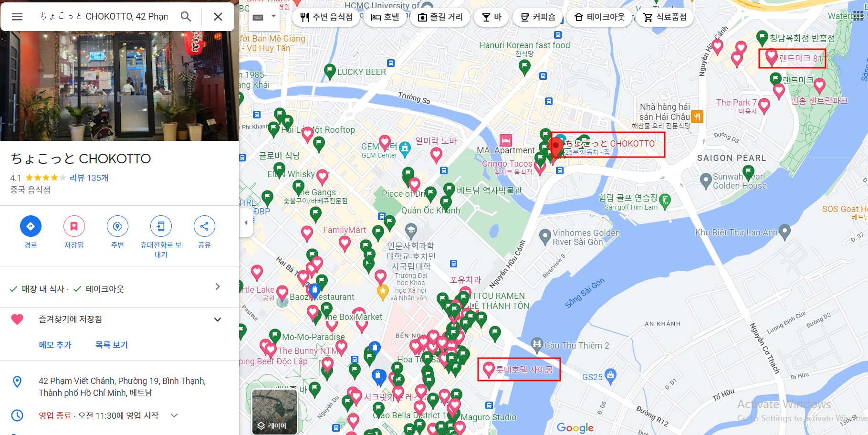Click the keyboard input tool icon
The width and height of the screenshot is (868, 435).
(x=258, y=17)
